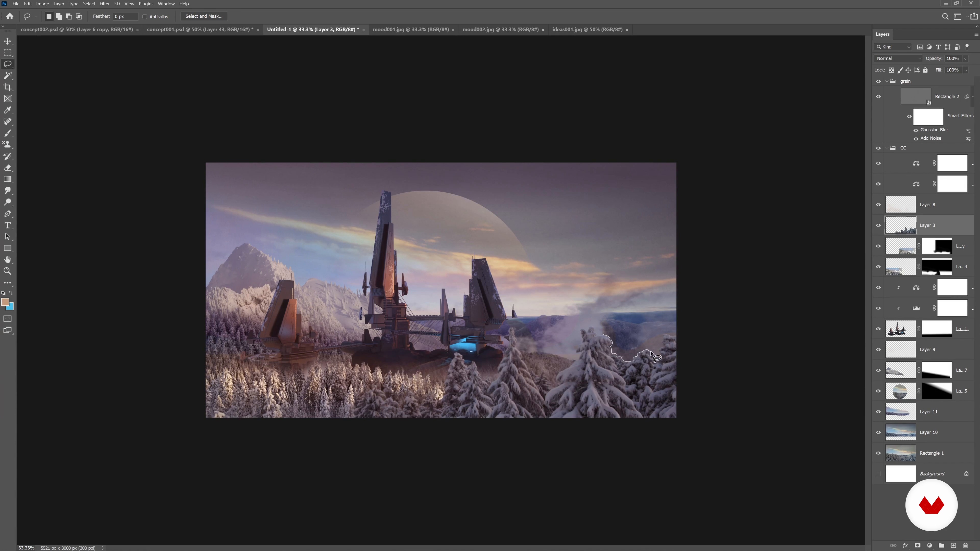
Task: Hide the Layer 8 layer
Action: point(878,205)
